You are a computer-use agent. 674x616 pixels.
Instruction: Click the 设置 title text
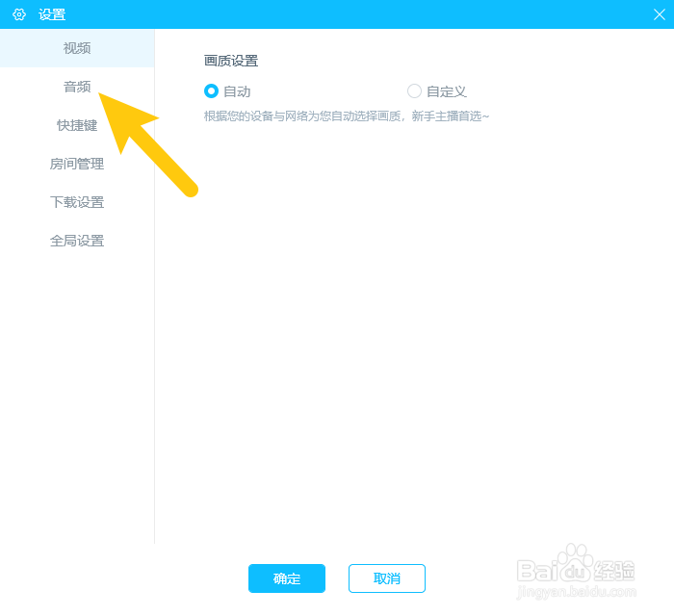click(x=52, y=14)
